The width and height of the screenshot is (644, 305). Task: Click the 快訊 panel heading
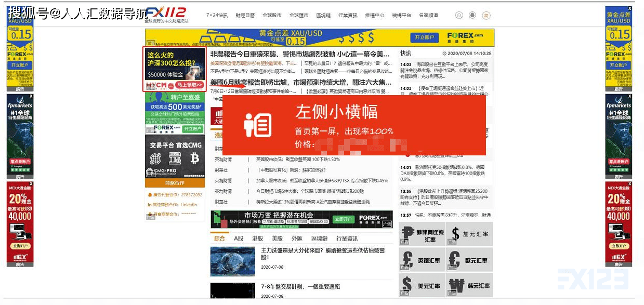pos(406,54)
